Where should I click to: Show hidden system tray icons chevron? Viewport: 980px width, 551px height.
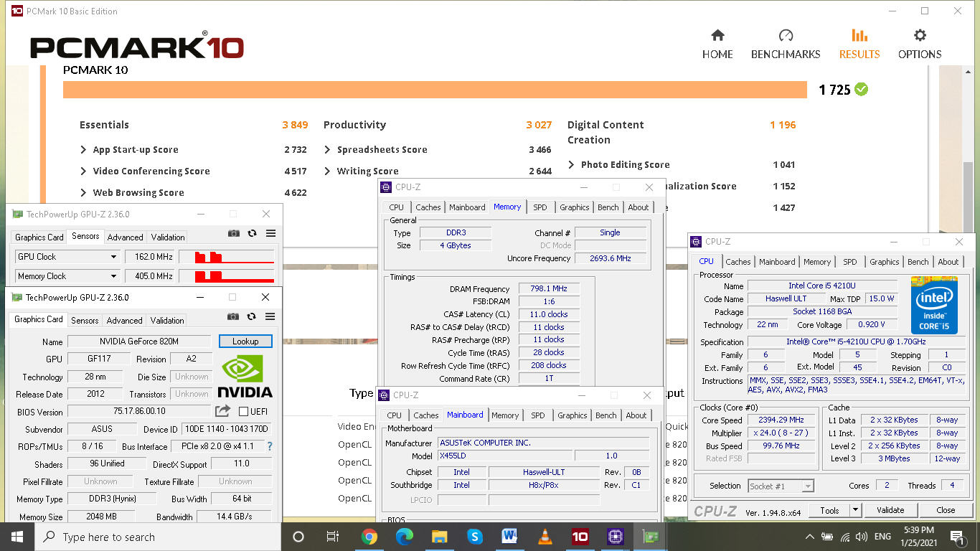tap(810, 537)
